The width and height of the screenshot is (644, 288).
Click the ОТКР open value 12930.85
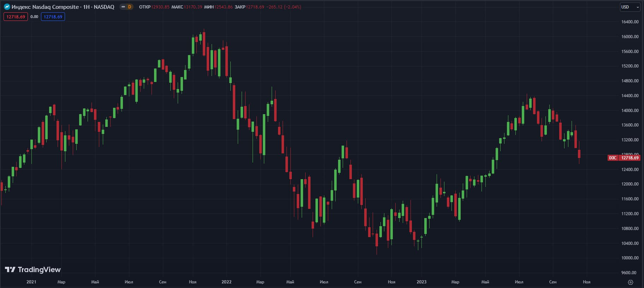[160, 7]
